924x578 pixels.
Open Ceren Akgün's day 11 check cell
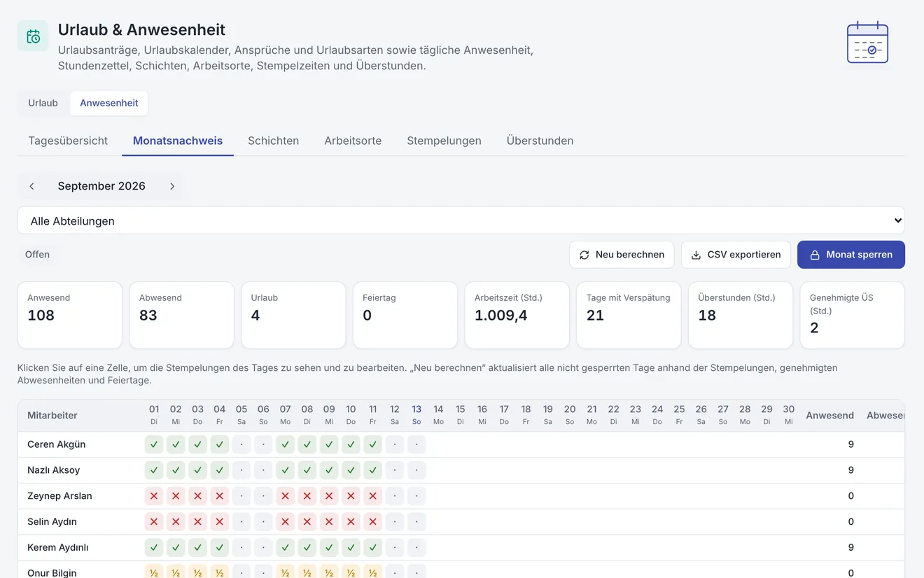[372, 444]
